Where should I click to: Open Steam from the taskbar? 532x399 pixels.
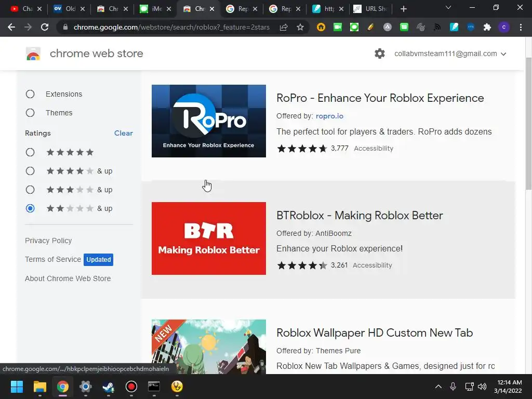point(109,387)
